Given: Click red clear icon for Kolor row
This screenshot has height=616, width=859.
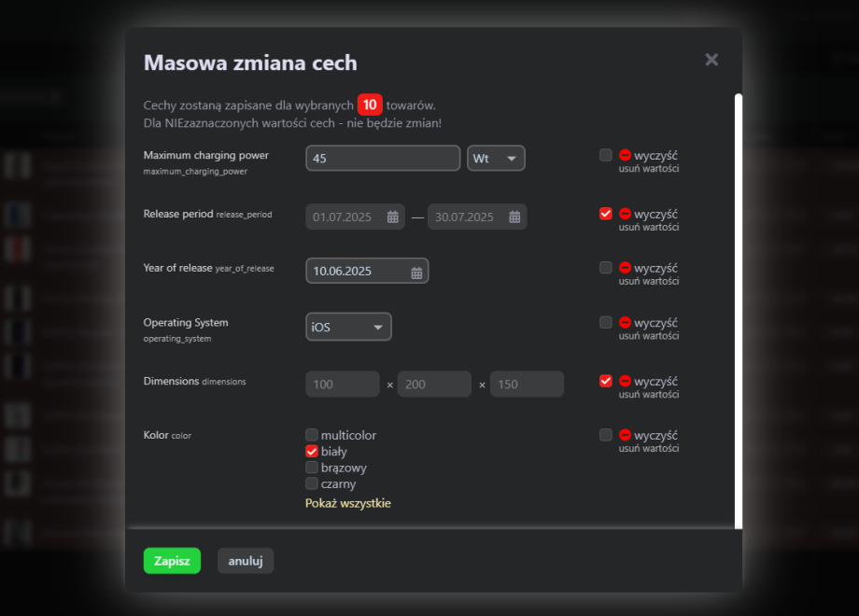Looking at the screenshot, I should click(625, 436).
